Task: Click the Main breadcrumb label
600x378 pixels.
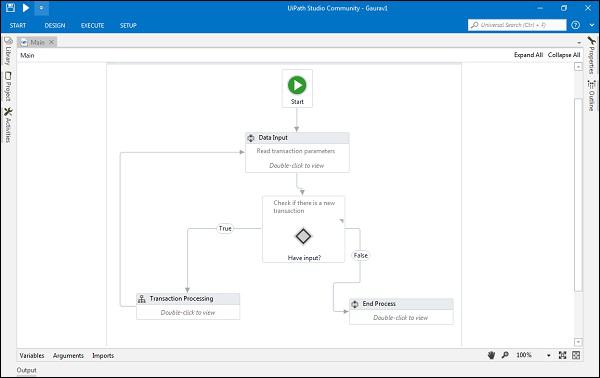Action: (x=27, y=55)
